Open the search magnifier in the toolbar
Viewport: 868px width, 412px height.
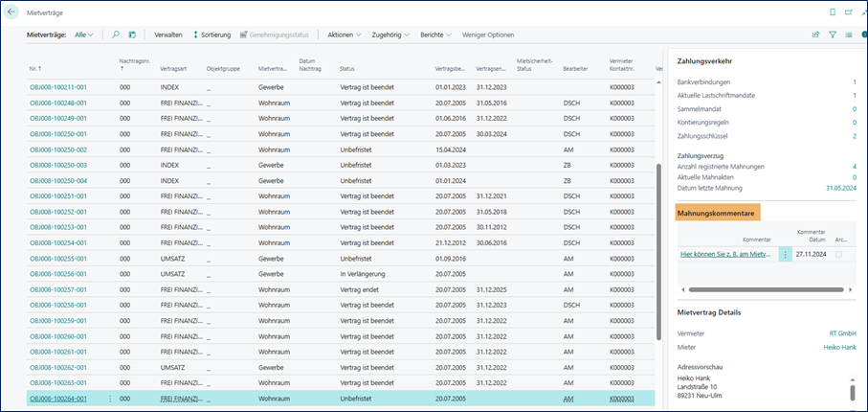[116, 34]
